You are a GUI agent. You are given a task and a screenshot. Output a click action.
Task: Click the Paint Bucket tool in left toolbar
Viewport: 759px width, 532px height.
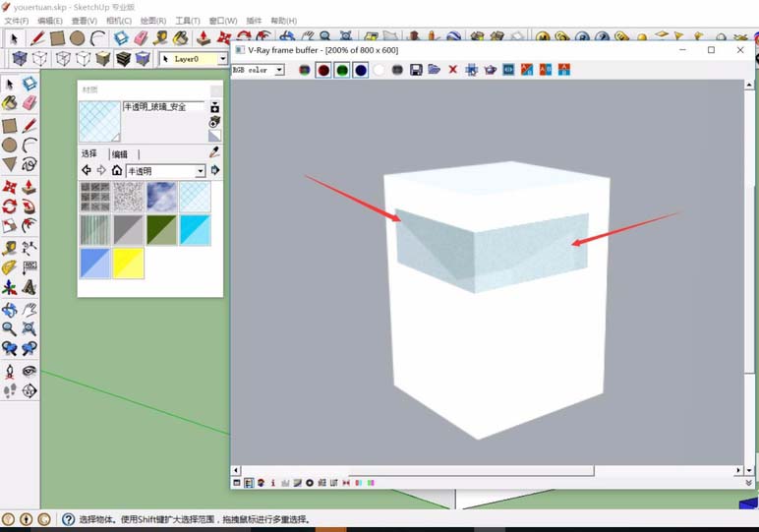(10, 103)
